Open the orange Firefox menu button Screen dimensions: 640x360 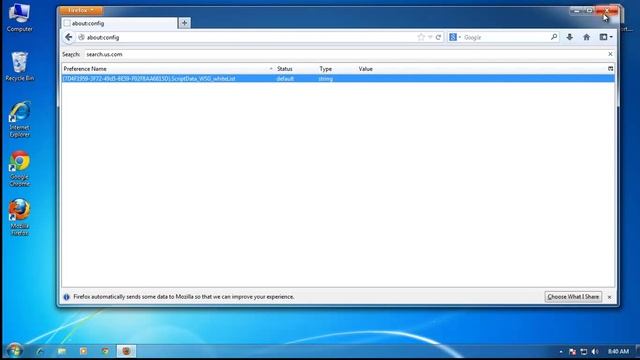pyautogui.click(x=81, y=10)
